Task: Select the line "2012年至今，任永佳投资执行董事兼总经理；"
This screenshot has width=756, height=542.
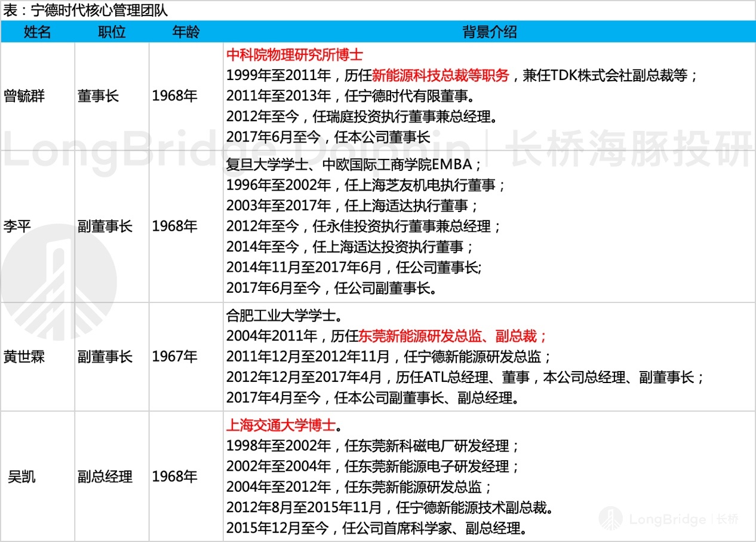Action: (x=363, y=226)
